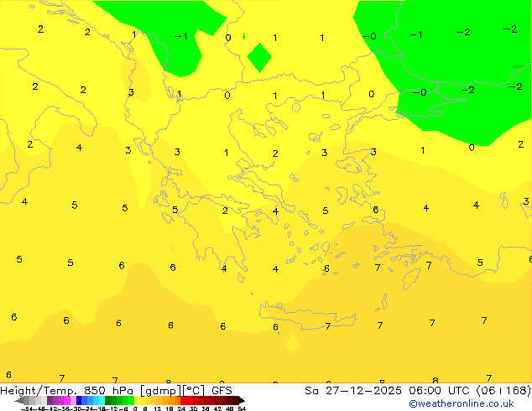The width and height of the screenshot is (532, 411).
Task: Click the gray left arrow of the color scale
Action: pos(19,400)
